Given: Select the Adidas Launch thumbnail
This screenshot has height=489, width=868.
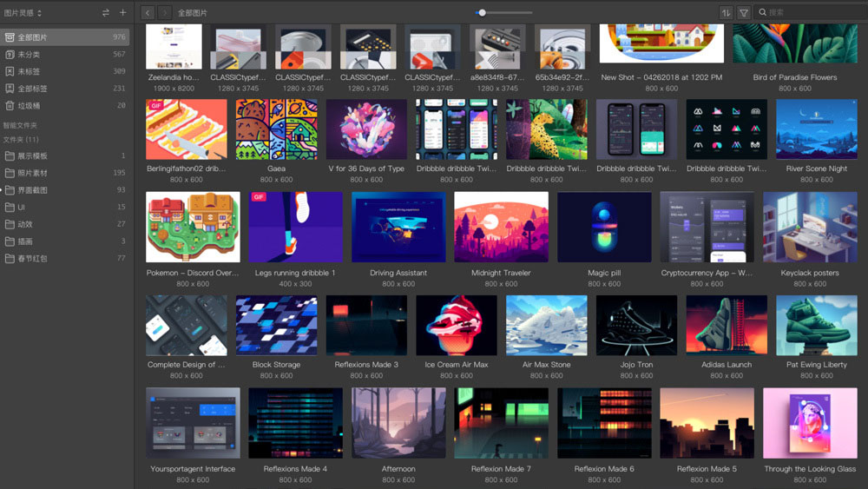Looking at the screenshot, I should [727, 326].
